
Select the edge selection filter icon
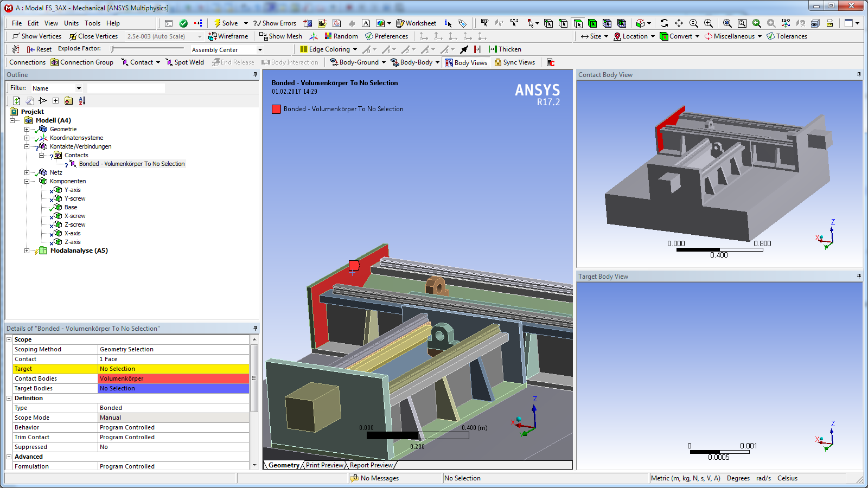[x=563, y=23]
